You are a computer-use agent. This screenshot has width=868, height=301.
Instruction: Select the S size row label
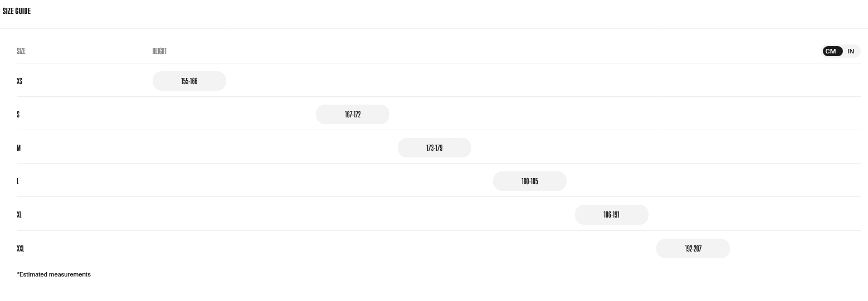click(18, 115)
